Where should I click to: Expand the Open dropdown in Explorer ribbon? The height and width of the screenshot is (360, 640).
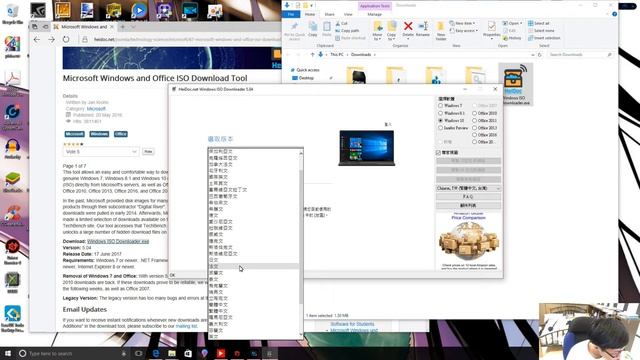click(x=512, y=23)
